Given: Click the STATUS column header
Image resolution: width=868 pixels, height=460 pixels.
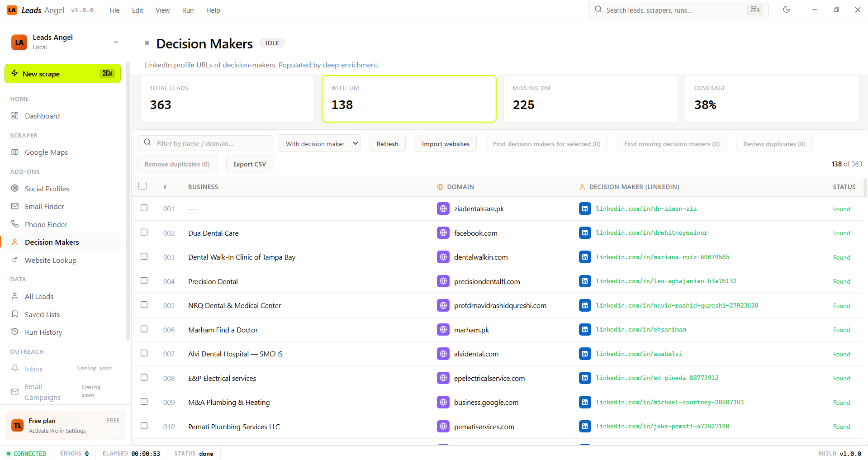Looking at the screenshot, I should pyautogui.click(x=844, y=186).
